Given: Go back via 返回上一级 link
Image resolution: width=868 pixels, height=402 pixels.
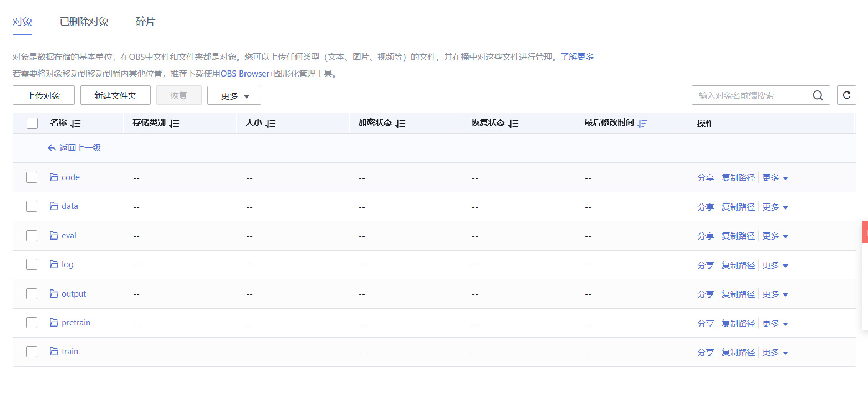Looking at the screenshot, I should 80,148.
